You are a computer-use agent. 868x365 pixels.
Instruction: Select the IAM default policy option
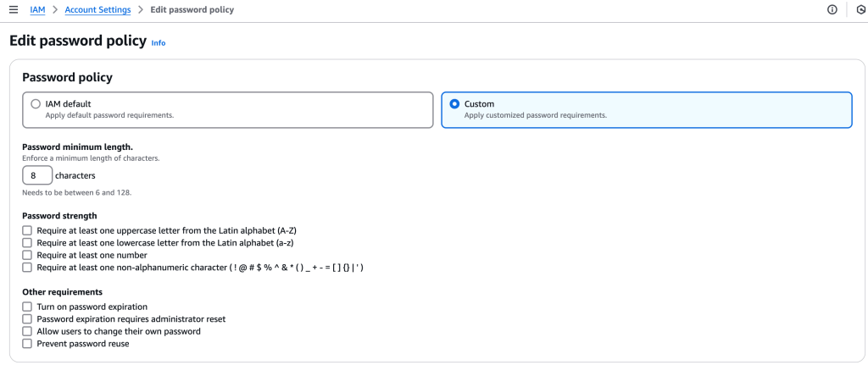click(x=36, y=104)
